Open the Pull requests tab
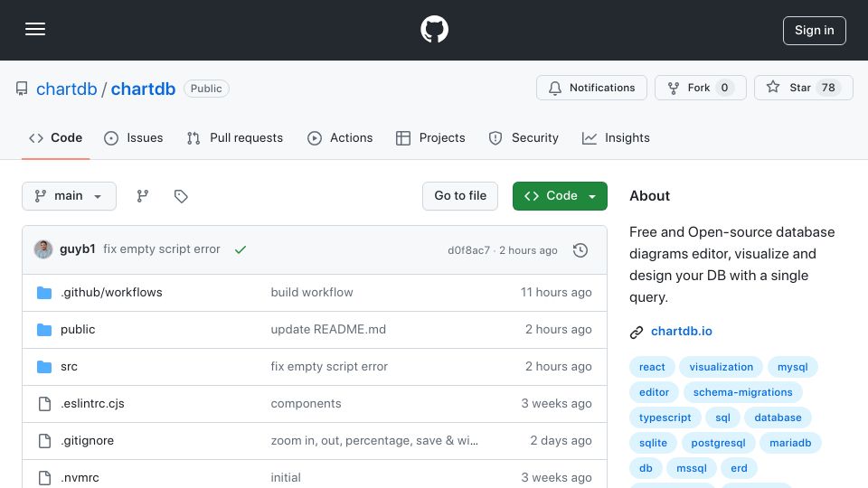This screenshot has width=868, height=488. (x=235, y=137)
